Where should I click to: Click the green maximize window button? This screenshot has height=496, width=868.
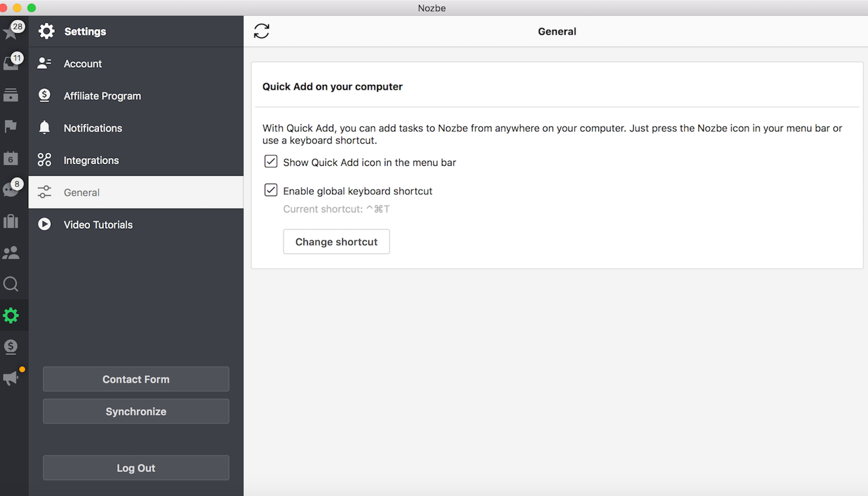pos(31,8)
